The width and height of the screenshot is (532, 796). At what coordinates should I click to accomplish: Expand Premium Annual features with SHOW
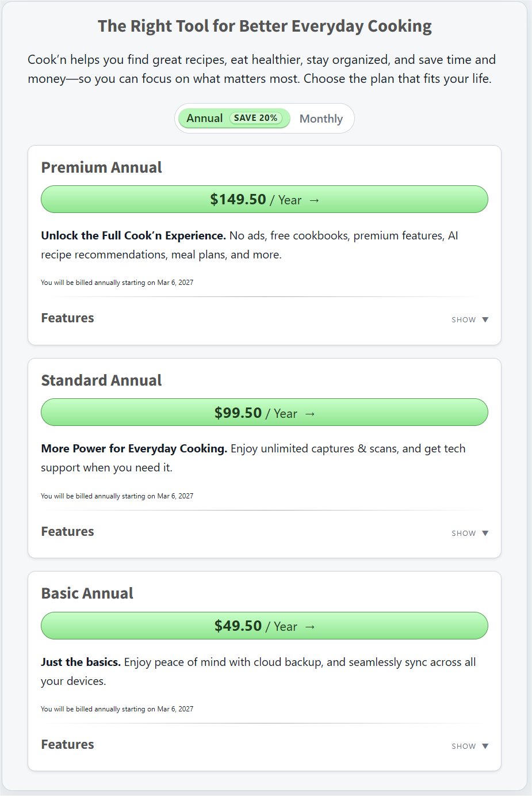point(464,320)
